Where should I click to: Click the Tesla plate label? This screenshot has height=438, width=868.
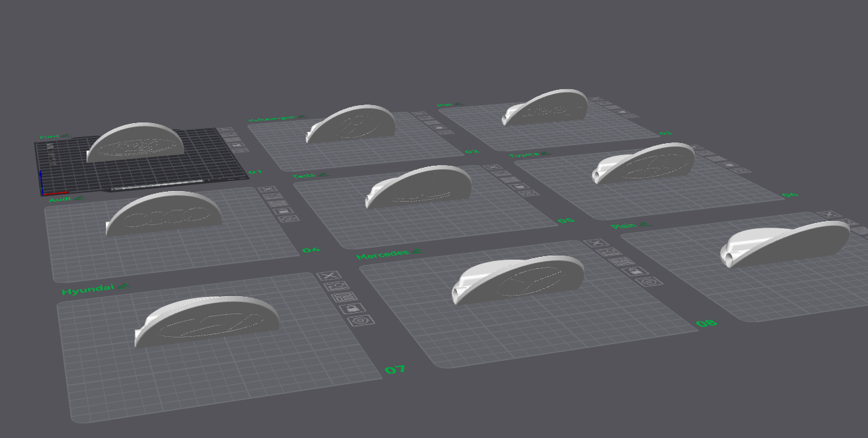pyautogui.click(x=304, y=176)
